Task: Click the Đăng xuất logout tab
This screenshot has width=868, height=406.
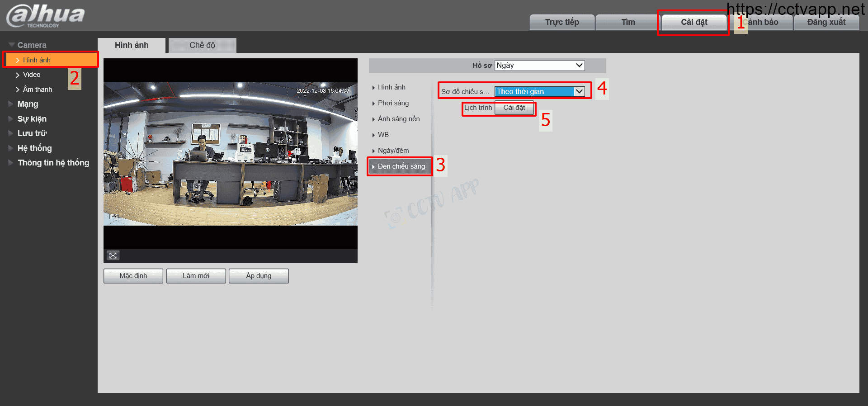Action: tap(826, 22)
